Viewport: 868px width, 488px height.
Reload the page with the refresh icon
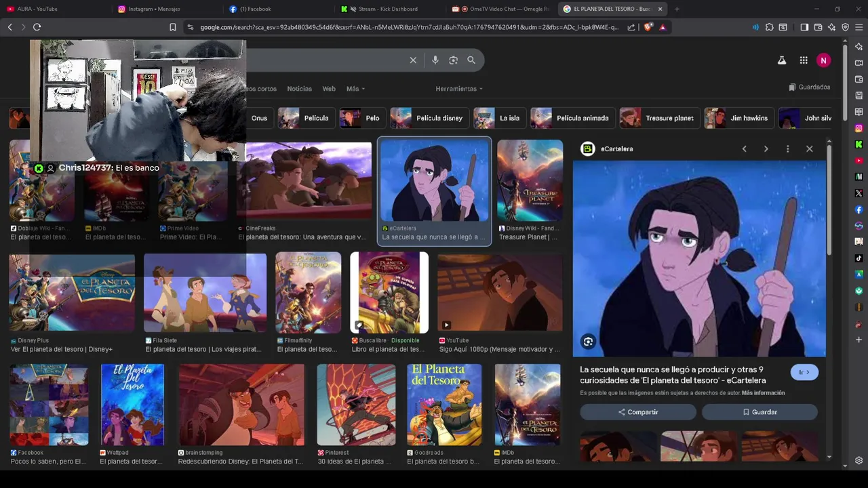click(x=37, y=27)
